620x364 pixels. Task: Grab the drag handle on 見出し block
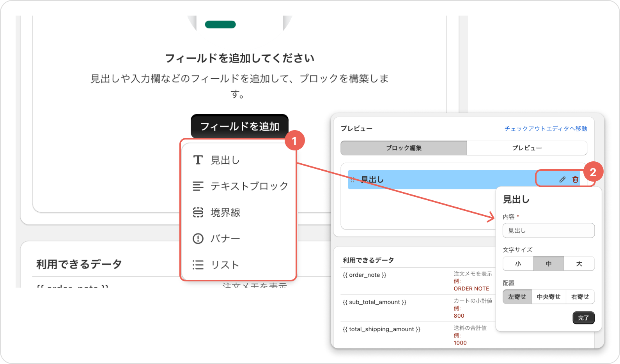point(353,180)
